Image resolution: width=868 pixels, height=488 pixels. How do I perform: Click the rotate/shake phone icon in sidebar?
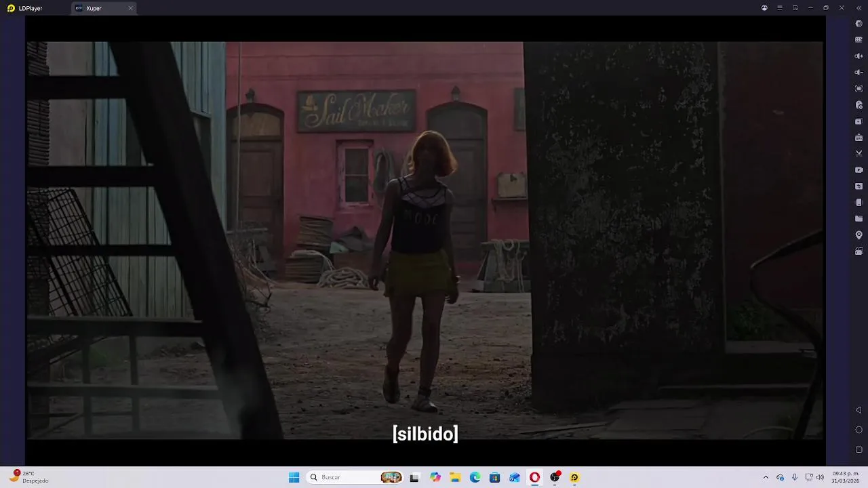pyautogui.click(x=859, y=203)
